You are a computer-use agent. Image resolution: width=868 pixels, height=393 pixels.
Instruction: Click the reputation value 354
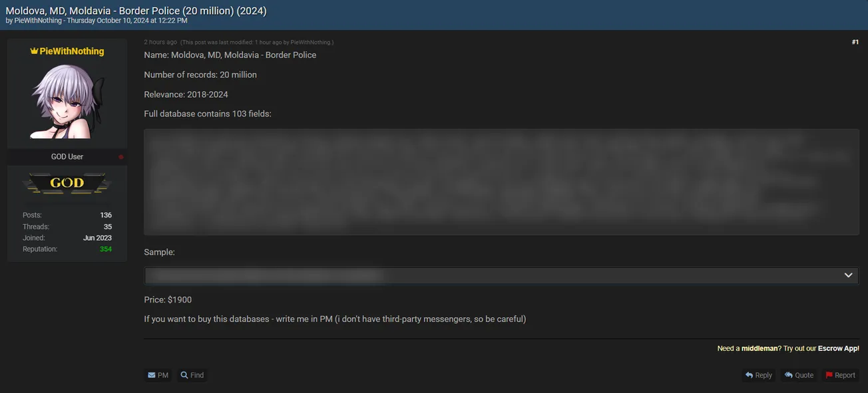tap(106, 249)
